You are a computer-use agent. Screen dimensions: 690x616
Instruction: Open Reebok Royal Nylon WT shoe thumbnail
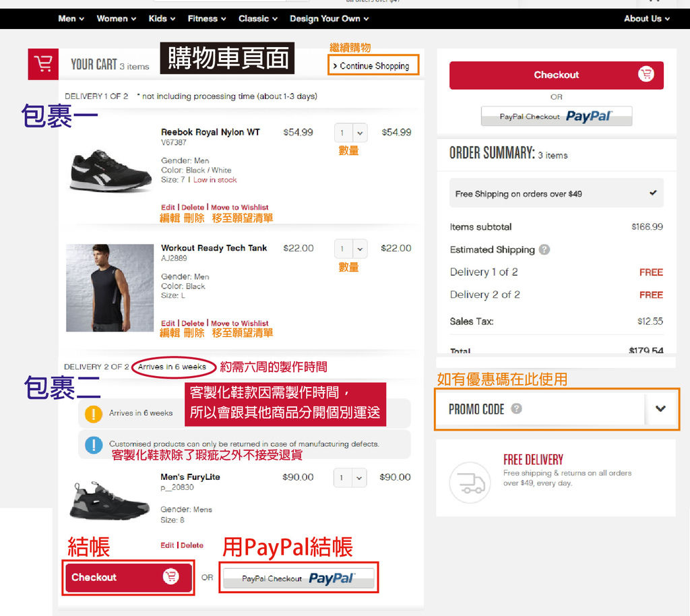click(x=111, y=170)
